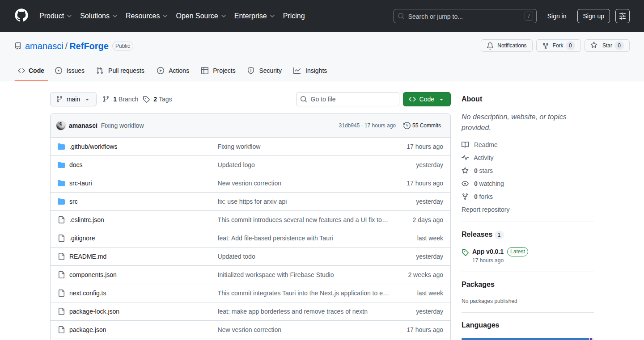Switch to the Issues tab
This screenshot has width=644, height=340.
pos(70,71)
